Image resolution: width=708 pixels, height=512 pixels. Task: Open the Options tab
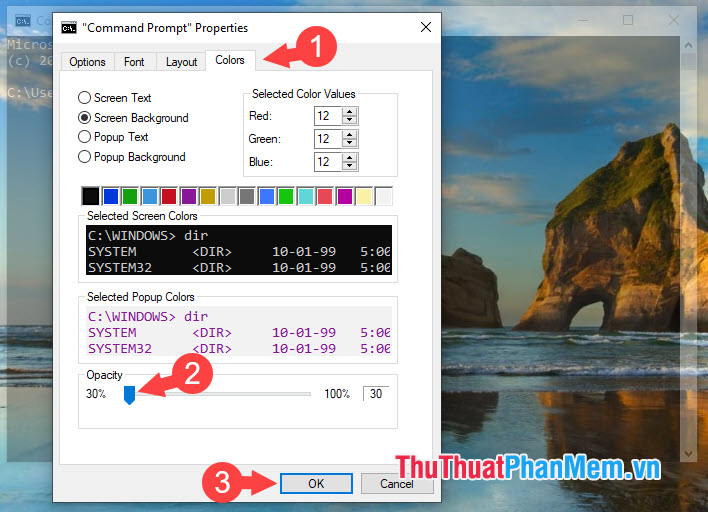pyautogui.click(x=87, y=62)
